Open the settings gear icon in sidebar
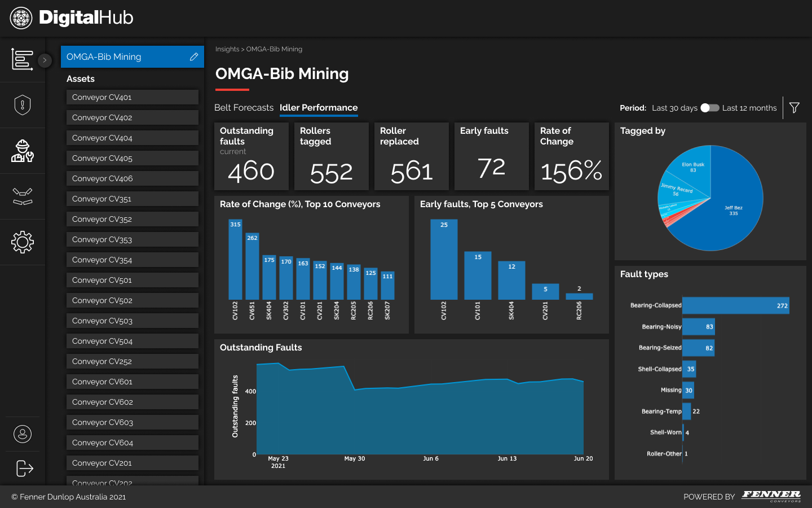 tap(22, 242)
